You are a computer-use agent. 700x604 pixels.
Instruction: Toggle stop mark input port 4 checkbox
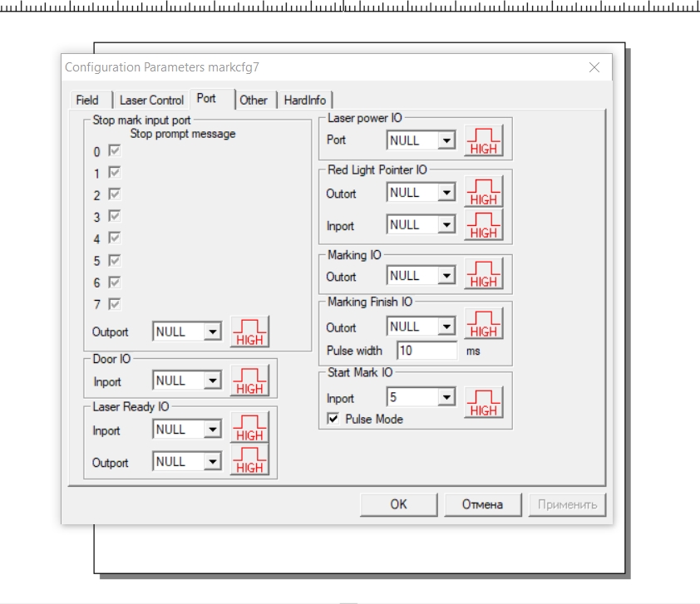115,238
